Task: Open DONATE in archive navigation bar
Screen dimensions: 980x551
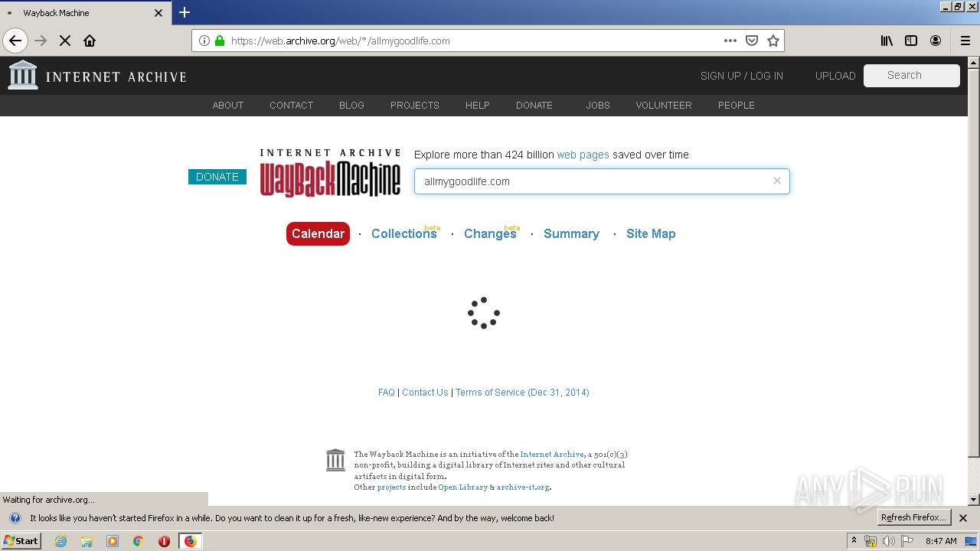Action: coord(534,106)
